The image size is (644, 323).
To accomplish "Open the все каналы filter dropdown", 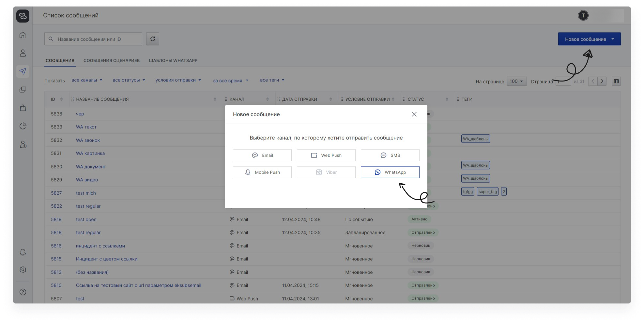I will pos(87,80).
